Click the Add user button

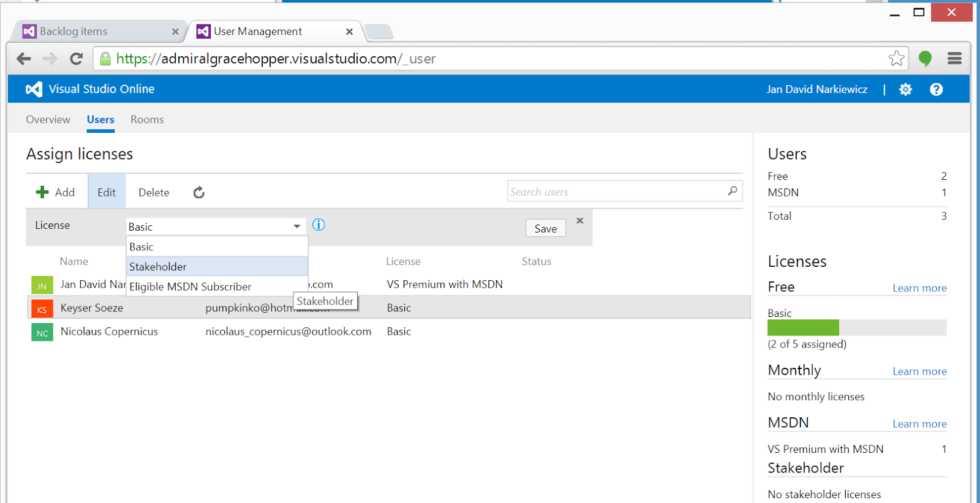[56, 192]
